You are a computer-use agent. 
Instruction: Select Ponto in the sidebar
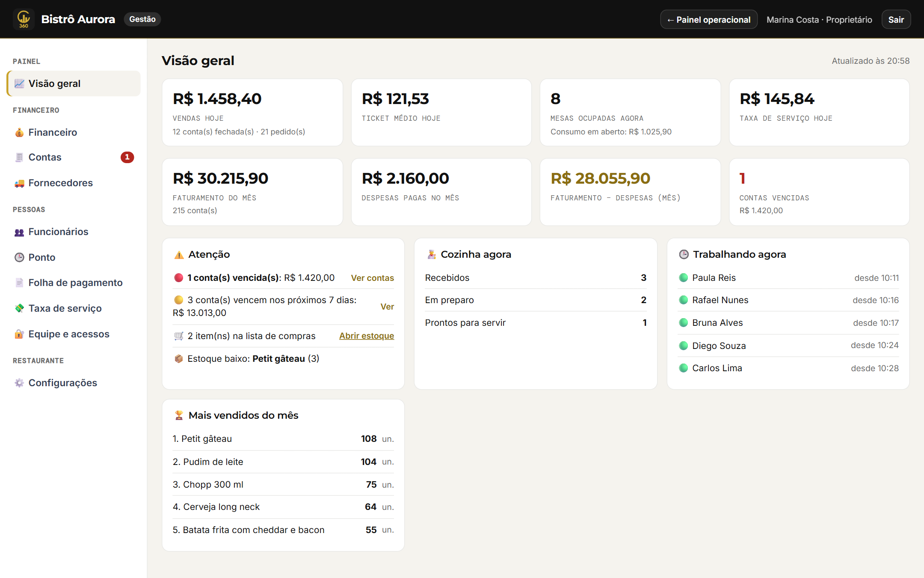[74, 257]
